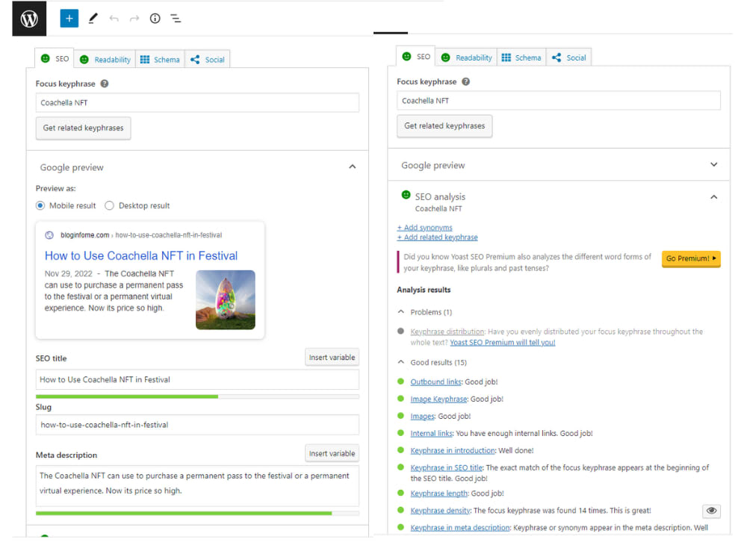
Task: Open the list view outline icon
Action: point(176,19)
